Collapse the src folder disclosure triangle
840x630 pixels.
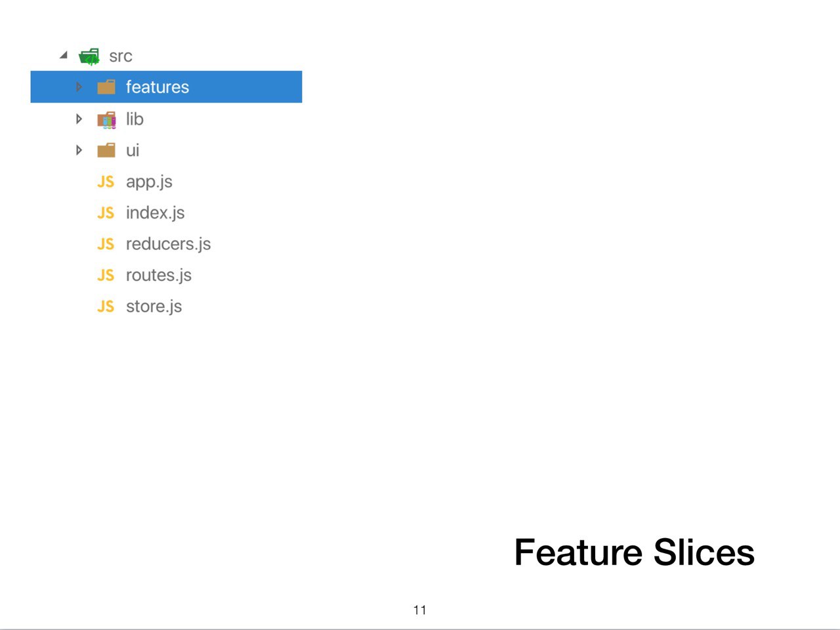tap(64, 55)
